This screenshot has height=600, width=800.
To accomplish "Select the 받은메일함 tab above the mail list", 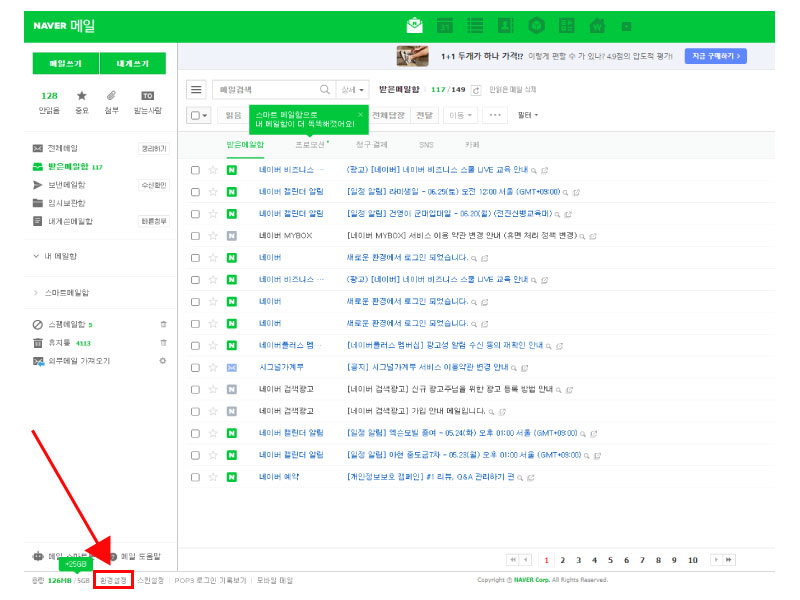I will pos(245,145).
